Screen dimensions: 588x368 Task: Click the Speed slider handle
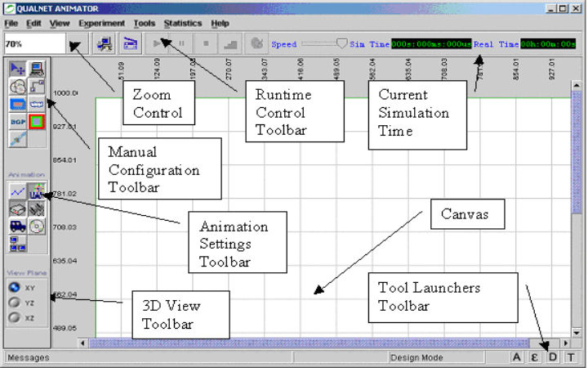coord(341,43)
